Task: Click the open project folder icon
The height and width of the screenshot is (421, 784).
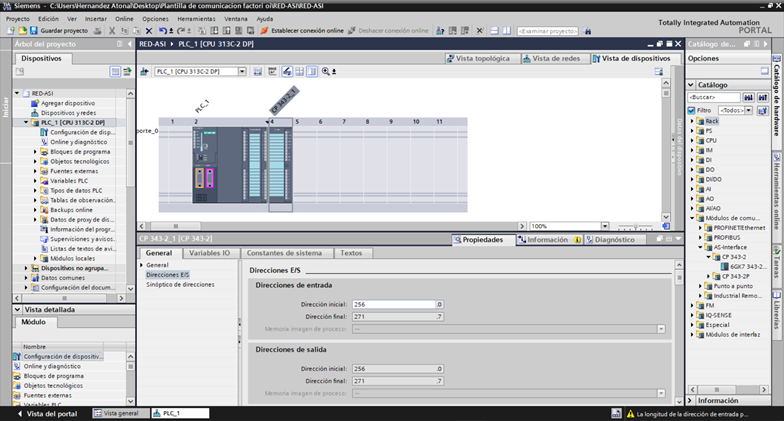Action: 22,30
